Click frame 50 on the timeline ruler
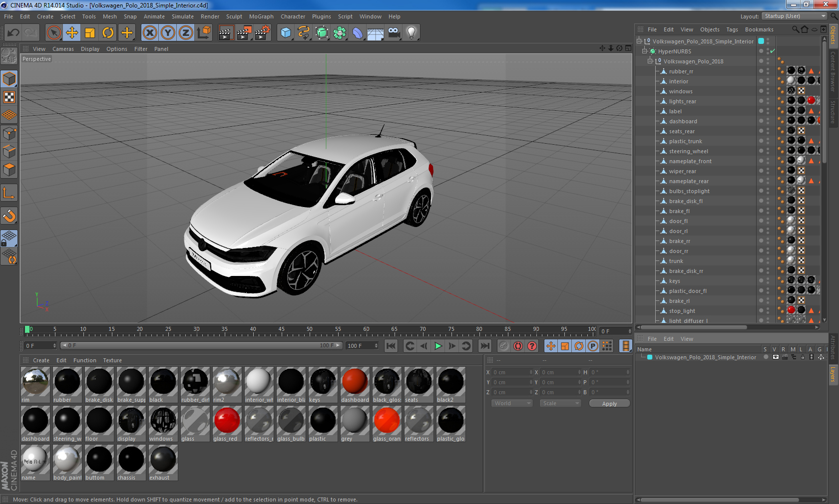This screenshot has height=504, width=839. pyautogui.click(x=310, y=330)
